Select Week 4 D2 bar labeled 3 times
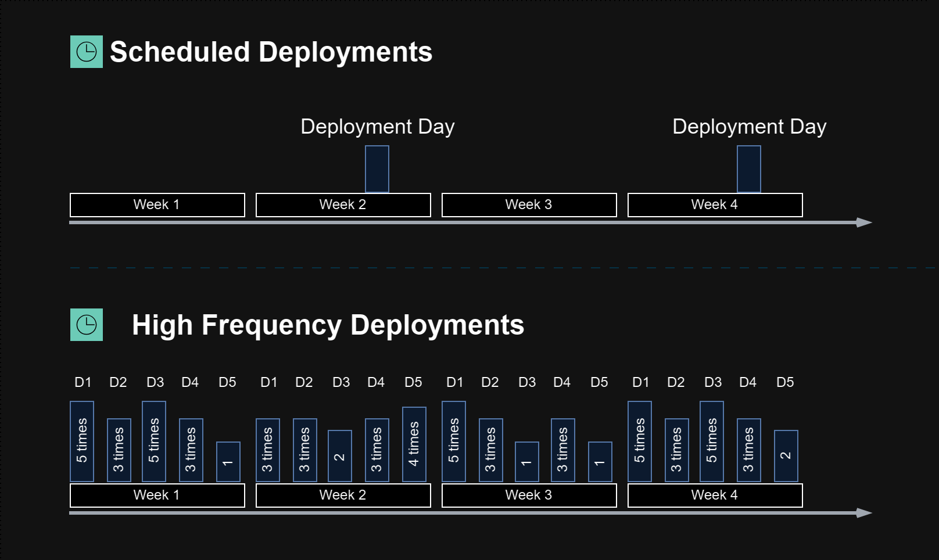The height and width of the screenshot is (560, 939). click(677, 450)
